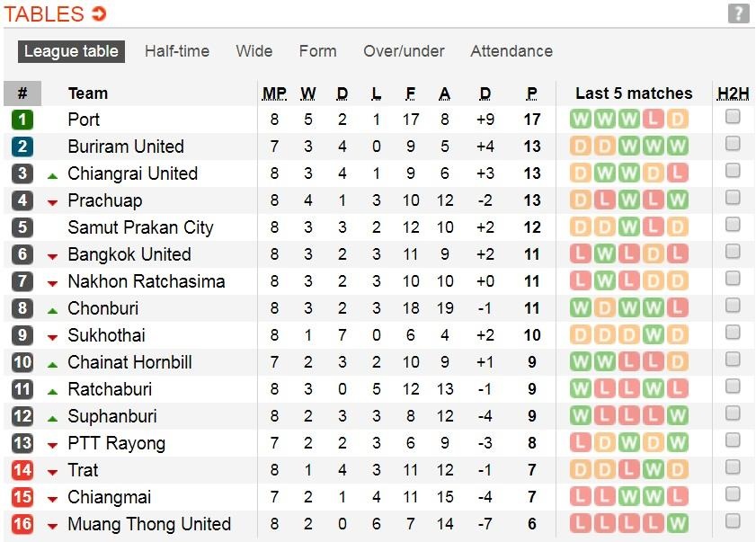Viewport: 756px width, 542px height.
Task: Open the Over/under tab
Action: click(x=404, y=51)
